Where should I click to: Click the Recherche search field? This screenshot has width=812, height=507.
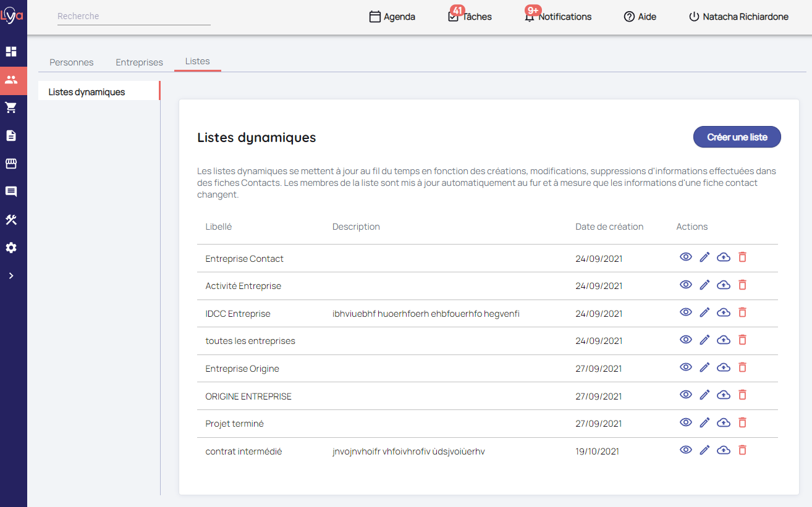(133, 17)
